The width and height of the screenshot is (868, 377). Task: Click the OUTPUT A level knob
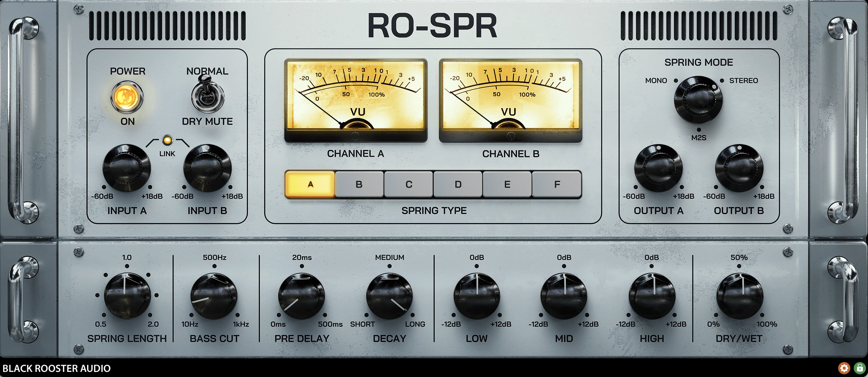click(658, 168)
